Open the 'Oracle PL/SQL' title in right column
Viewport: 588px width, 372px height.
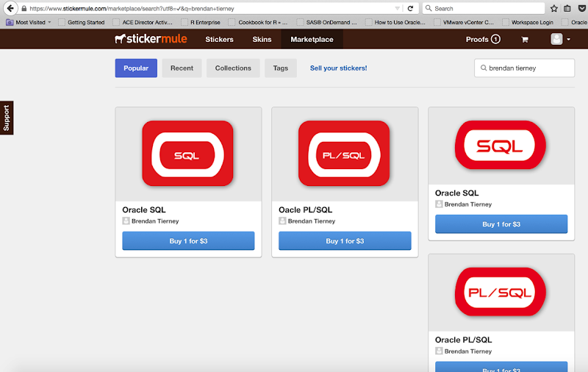463,340
